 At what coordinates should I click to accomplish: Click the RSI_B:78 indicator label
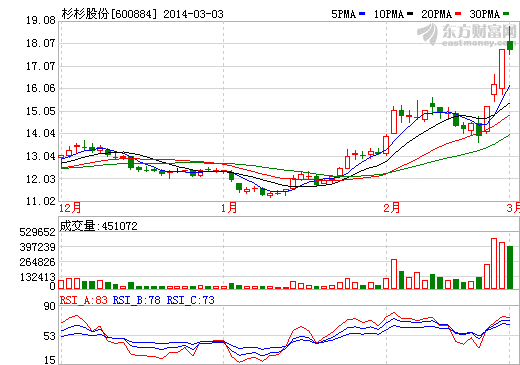pos(137,300)
